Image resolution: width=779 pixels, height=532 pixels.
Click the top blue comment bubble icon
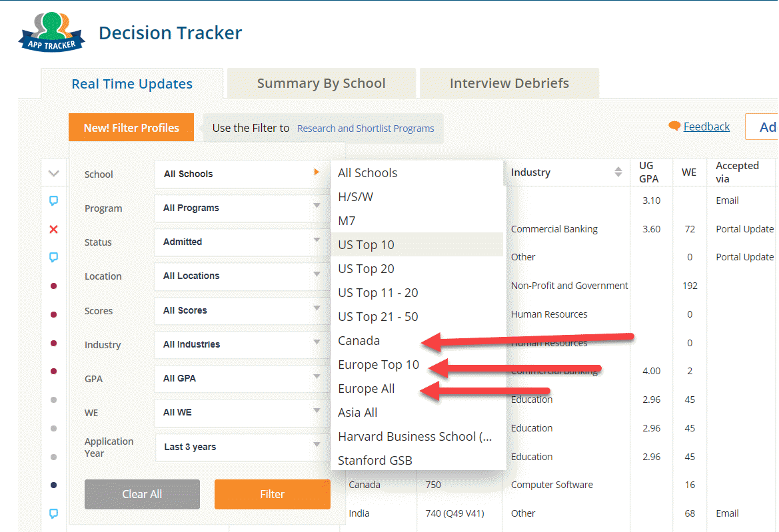[55, 200]
